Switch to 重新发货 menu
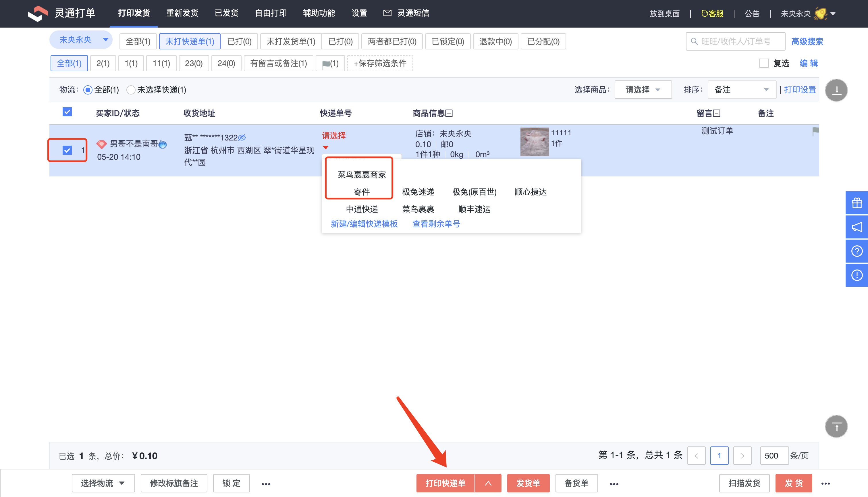The height and width of the screenshot is (497, 868). 182,13
